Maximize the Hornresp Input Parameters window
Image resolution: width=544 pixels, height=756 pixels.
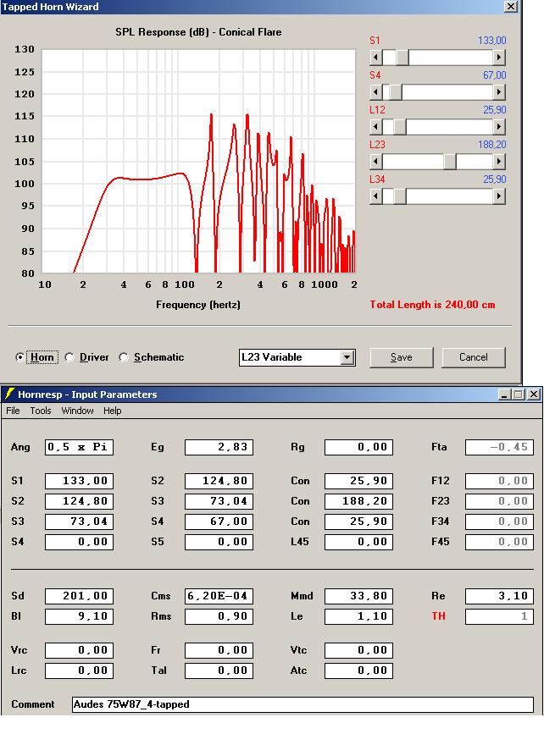coord(519,395)
